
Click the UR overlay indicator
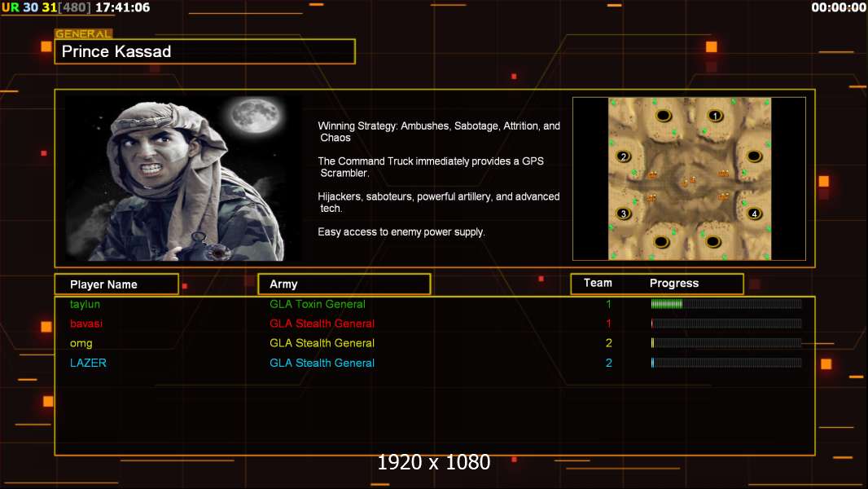click(x=11, y=7)
